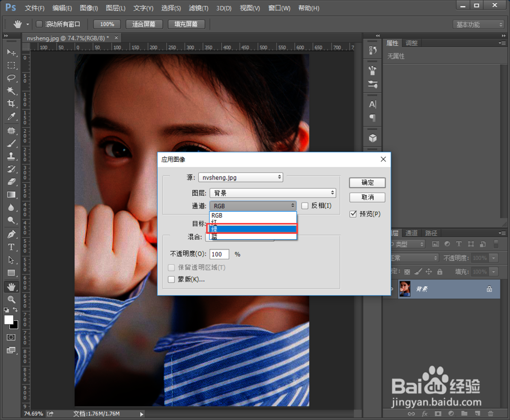510x420 pixels.
Task: Open the Character panel icon
Action: tap(373, 104)
